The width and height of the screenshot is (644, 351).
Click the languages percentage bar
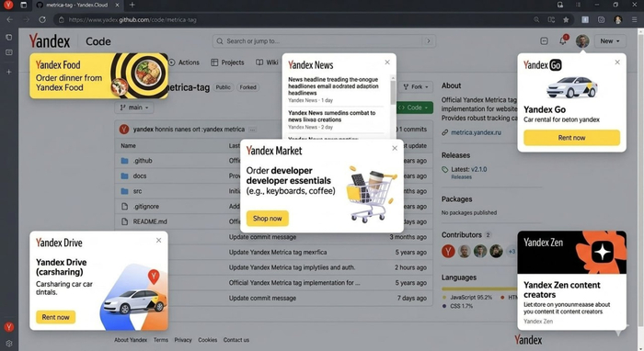(479, 289)
